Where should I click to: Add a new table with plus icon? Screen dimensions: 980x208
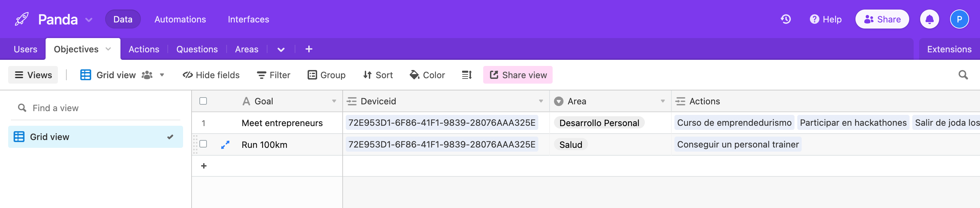point(309,49)
